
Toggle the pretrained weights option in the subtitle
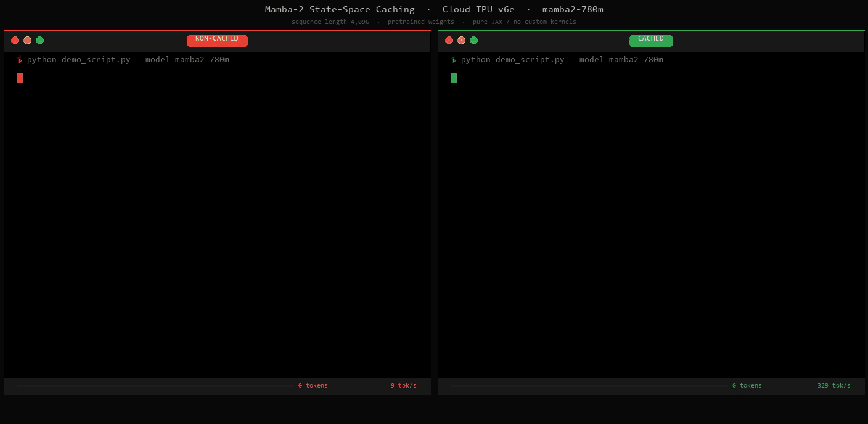click(x=421, y=22)
